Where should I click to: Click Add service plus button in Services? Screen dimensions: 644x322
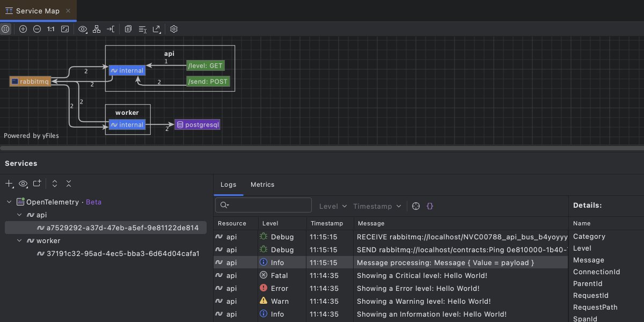[9, 184]
